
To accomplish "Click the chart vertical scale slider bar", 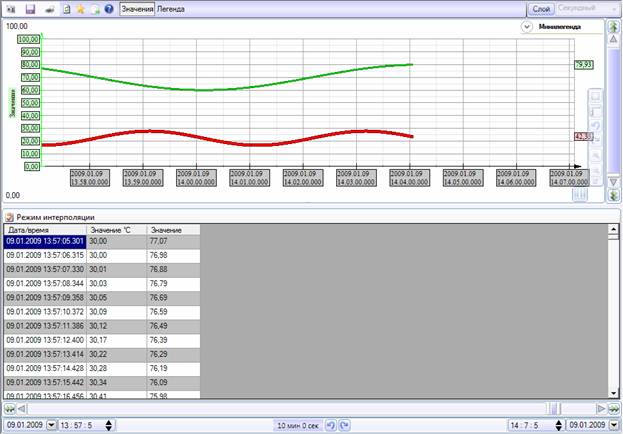I will click(x=613, y=110).
